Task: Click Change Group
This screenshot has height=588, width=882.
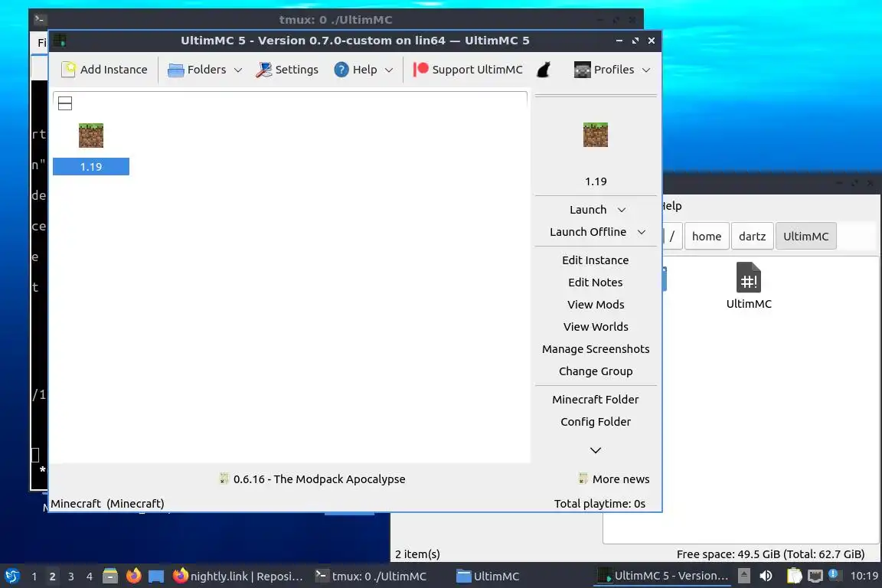Action: pos(595,371)
